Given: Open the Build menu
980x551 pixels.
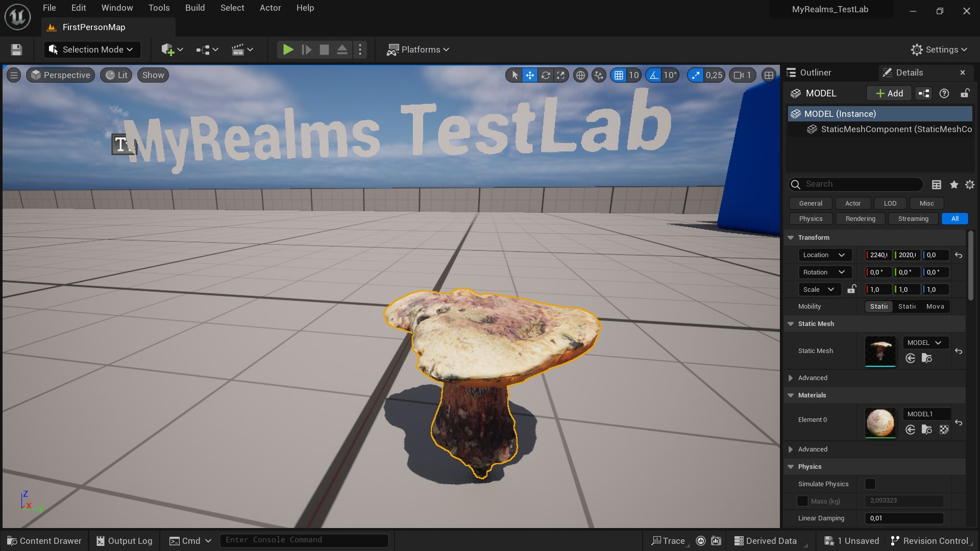Looking at the screenshot, I should click(x=195, y=8).
